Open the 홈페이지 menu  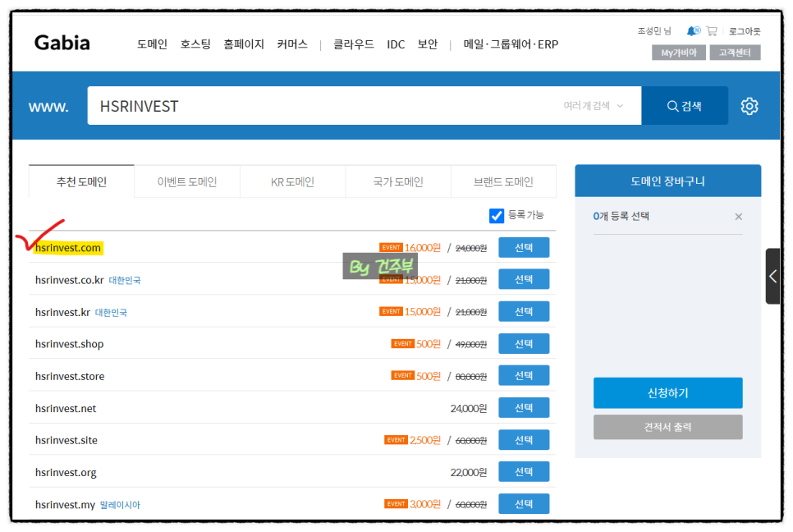244,44
